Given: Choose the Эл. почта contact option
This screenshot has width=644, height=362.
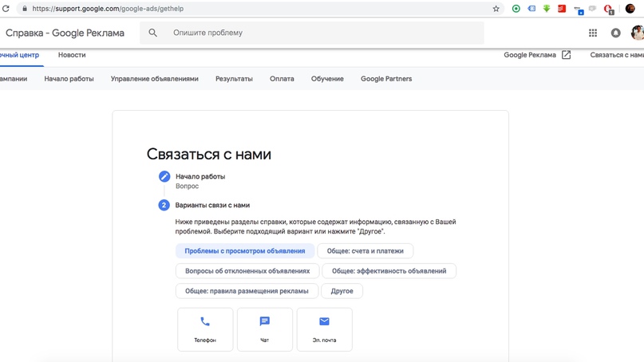Looking at the screenshot, I should point(325,329).
